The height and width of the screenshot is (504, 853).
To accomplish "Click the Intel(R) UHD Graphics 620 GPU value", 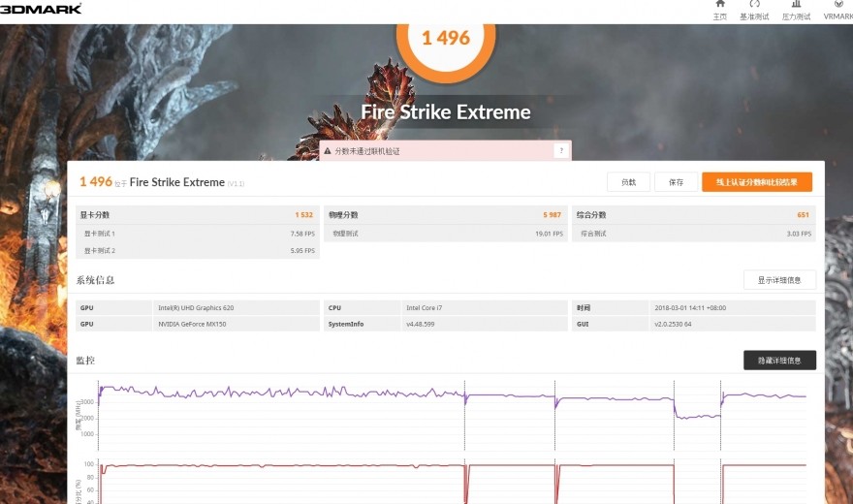I will 196,307.
